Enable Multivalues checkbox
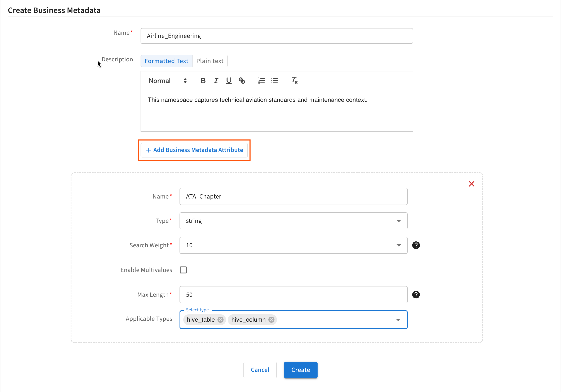This screenshot has width=561, height=392. (x=183, y=270)
